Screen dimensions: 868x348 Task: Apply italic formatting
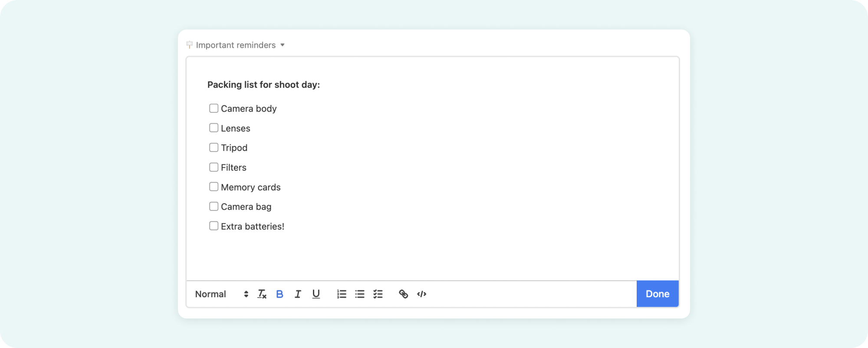pos(298,294)
